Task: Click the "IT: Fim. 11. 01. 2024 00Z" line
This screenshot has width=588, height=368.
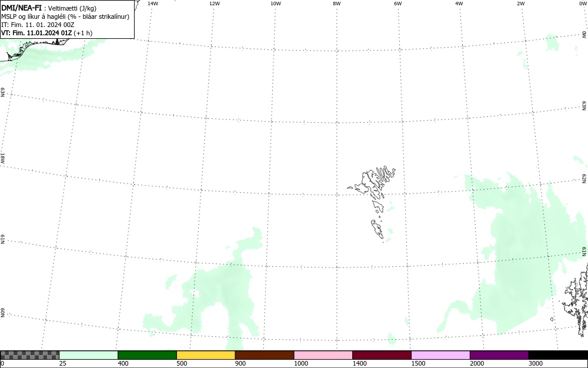Action: click(38, 25)
